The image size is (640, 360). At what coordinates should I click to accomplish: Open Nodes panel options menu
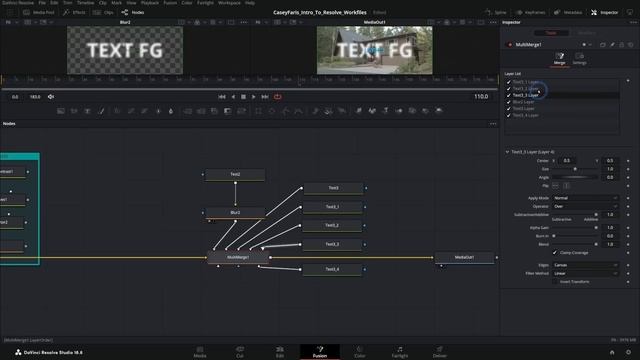pyautogui.click(x=493, y=124)
